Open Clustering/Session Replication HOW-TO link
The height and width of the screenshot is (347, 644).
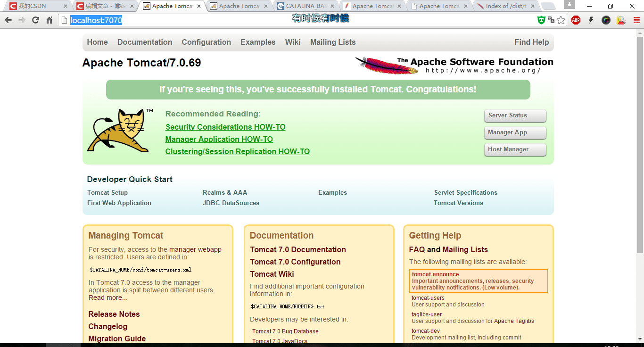click(238, 152)
